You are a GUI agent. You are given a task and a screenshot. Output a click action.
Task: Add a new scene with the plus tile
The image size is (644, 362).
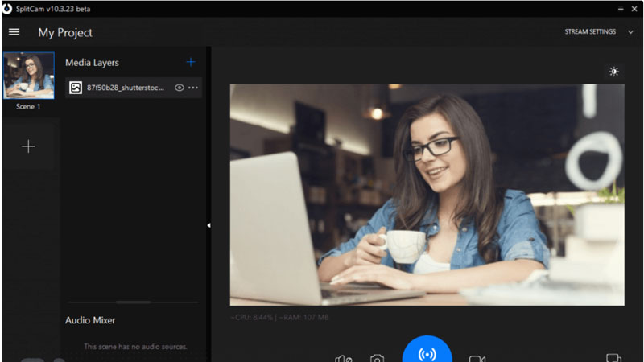click(28, 146)
